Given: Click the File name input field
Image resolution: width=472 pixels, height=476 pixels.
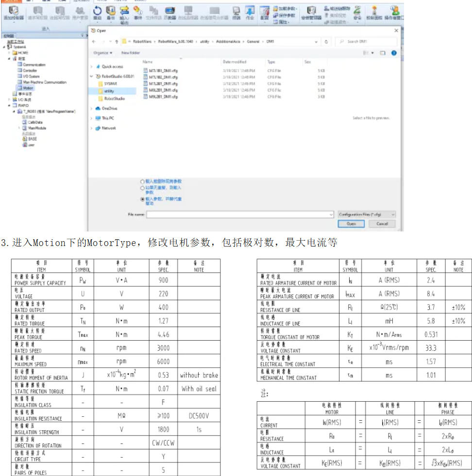Looking at the screenshot, I should pos(238,214).
